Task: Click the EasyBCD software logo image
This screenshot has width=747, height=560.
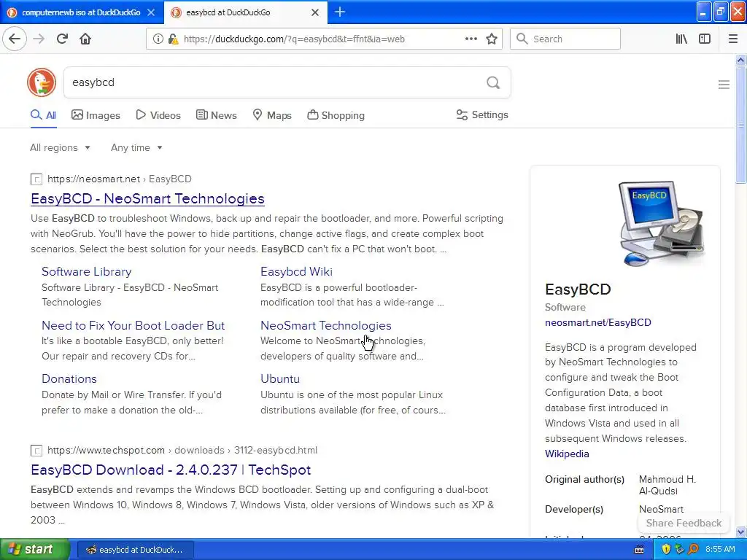Action: [x=662, y=223]
